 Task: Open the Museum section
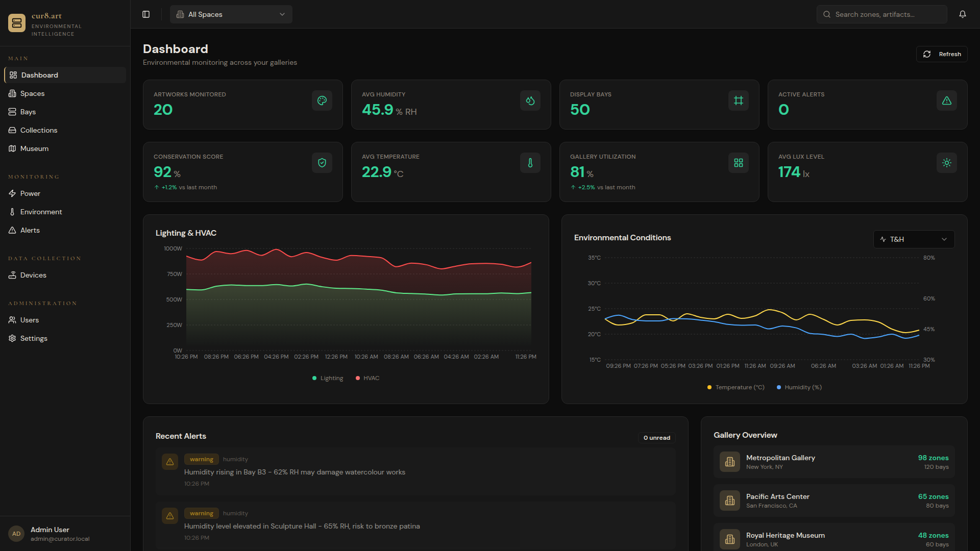(34, 148)
